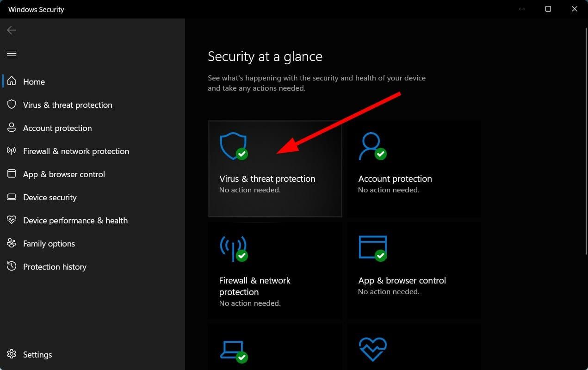Click the back arrow navigation button
This screenshot has width=588, height=370.
pyautogui.click(x=11, y=30)
